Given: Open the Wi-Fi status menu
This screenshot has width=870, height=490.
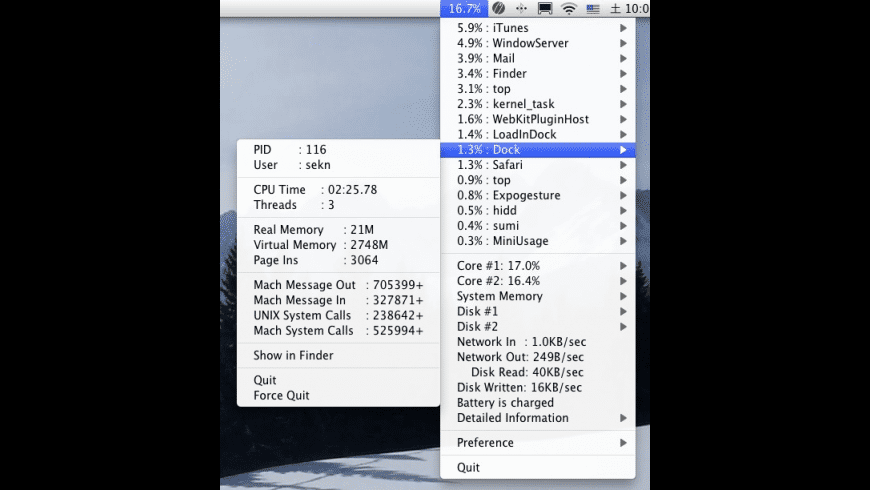Looking at the screenshot, I should point(569,8).
